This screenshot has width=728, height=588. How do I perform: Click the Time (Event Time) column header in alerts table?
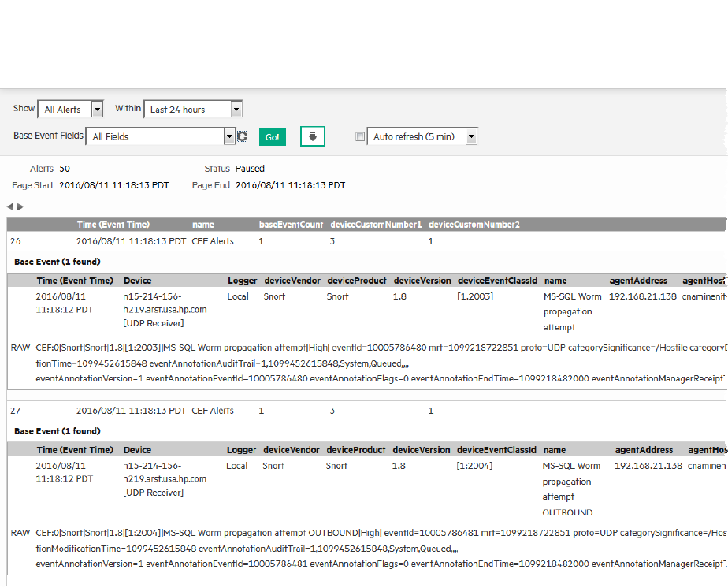coord(113,225)
